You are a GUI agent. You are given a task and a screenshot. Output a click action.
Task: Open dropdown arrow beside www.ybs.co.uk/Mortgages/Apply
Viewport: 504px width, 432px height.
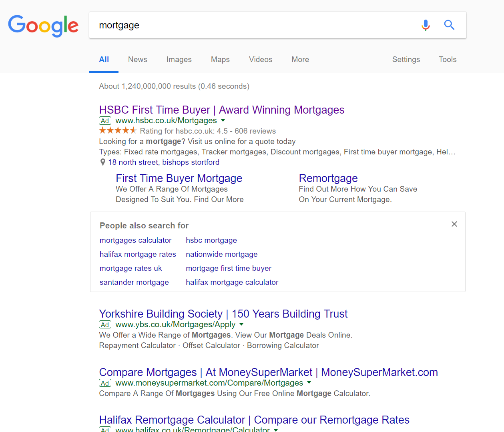tap(241, 324)
